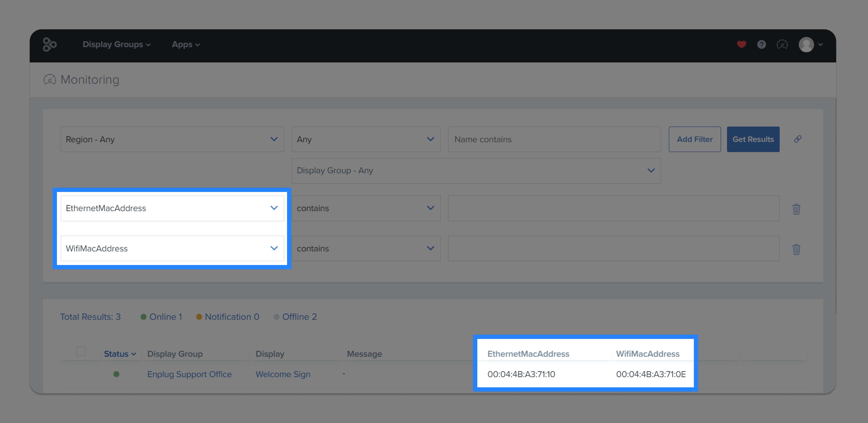
Task: Delete the EthernetMacAddress filter row
Action: [x=796, y=209]
